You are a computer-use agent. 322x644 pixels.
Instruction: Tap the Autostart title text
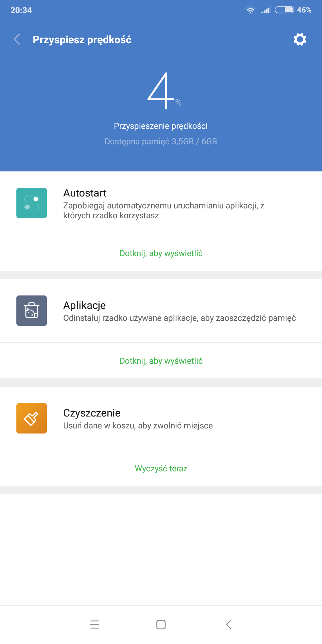pos(85,193)
